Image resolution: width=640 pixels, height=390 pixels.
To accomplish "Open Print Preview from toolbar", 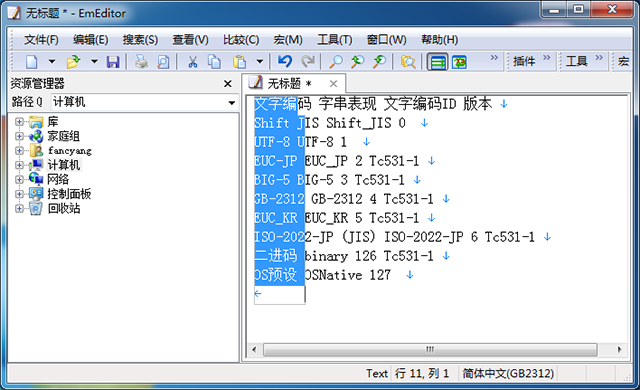I will [163, 62].
